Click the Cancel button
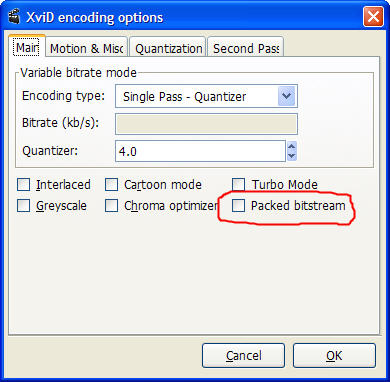 pyautogui.click(x=243, y=356)
